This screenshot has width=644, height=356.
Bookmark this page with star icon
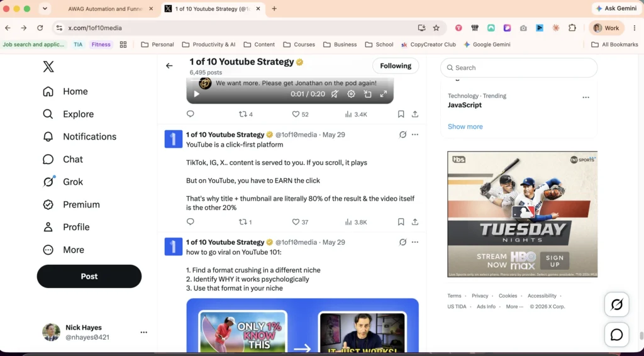[x=436, y=28]
